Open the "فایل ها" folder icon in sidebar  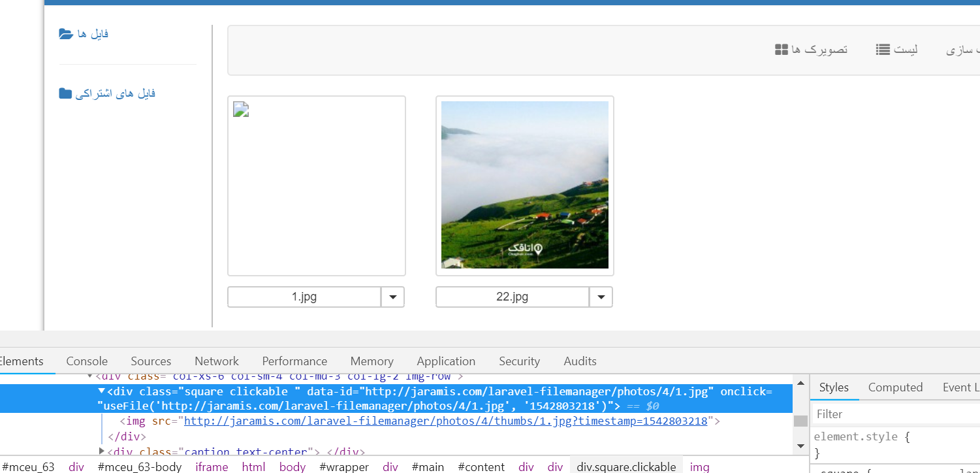(x=65, y=33)
